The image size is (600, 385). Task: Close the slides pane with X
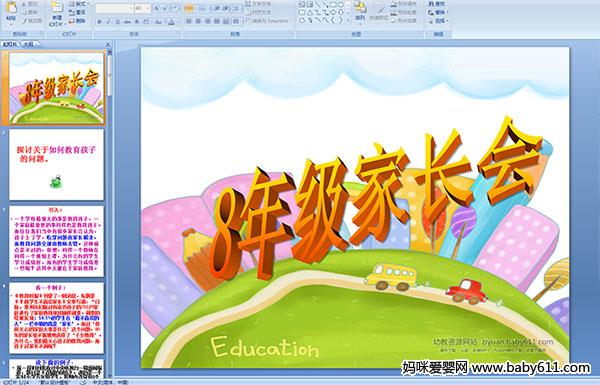(x=108, y=44)
